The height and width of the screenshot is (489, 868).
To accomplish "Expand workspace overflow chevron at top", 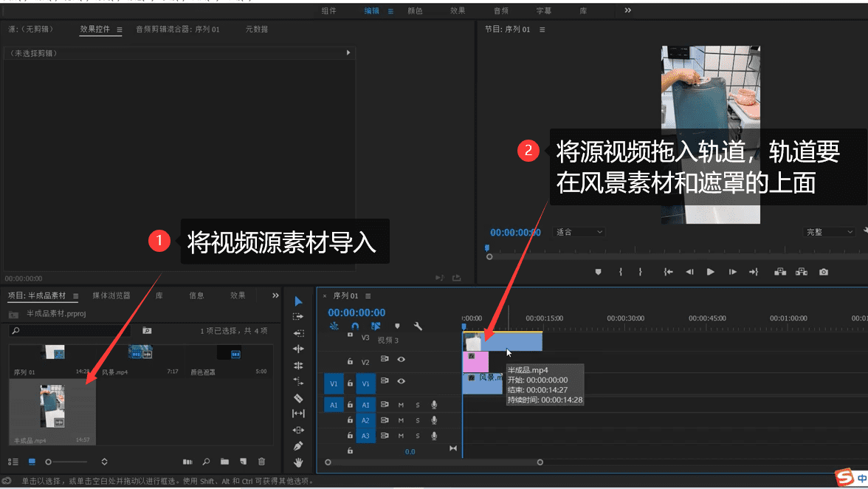I will click(627, 10).
